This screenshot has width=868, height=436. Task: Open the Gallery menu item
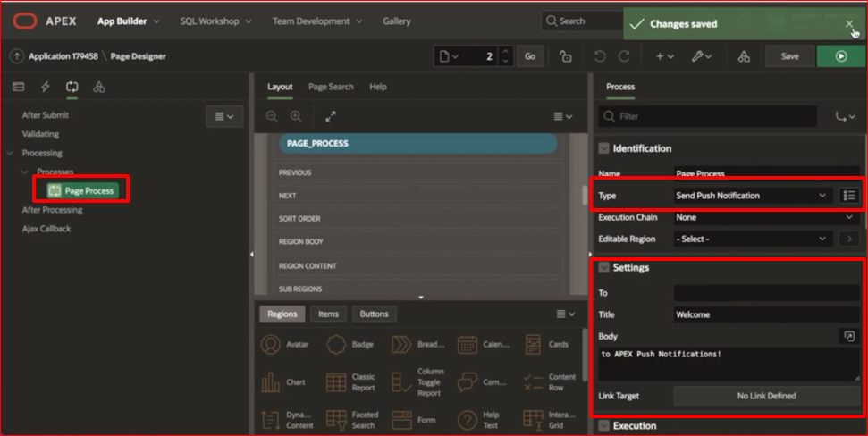point(396,21)
